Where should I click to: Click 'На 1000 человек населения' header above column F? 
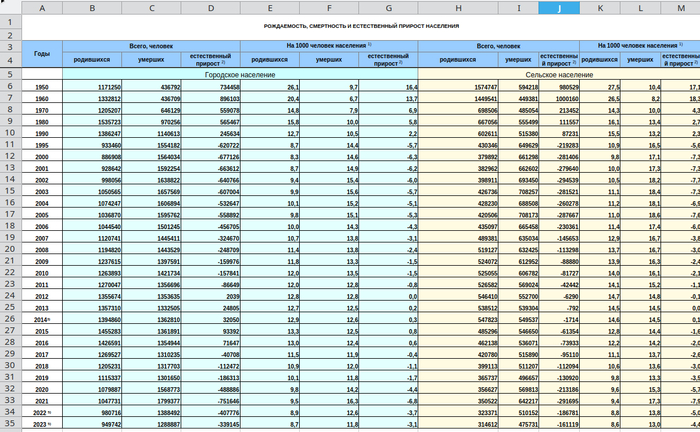coord(328,46)
